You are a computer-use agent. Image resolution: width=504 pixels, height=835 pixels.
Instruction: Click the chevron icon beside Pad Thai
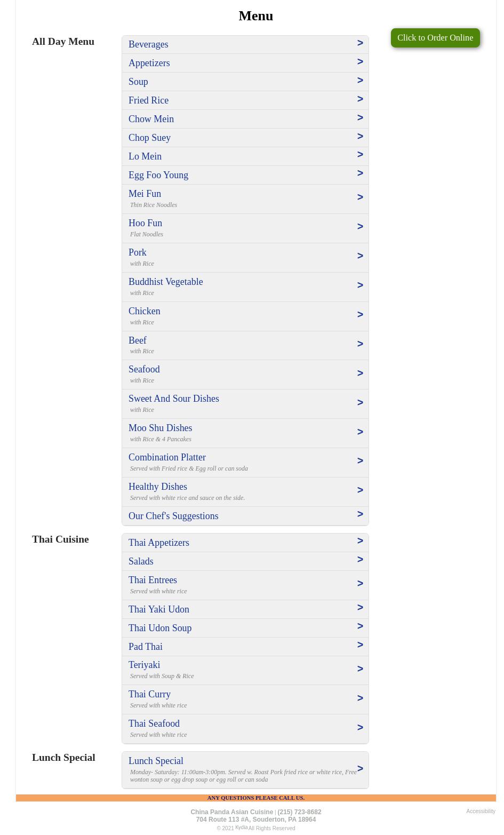coord(360,645)
